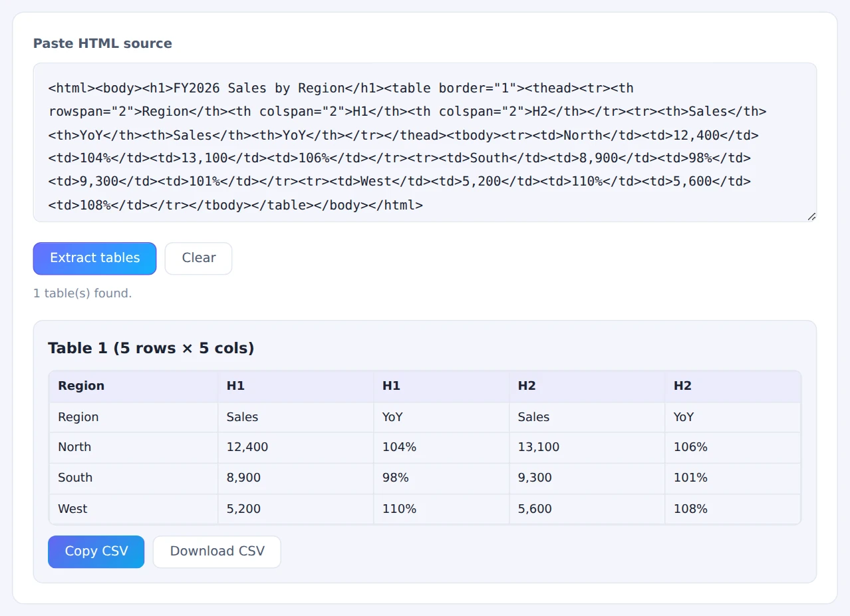The height and width of the screenshot is (616, 850).
Task: Download CSV of Table 1
Action: (217, 551)
